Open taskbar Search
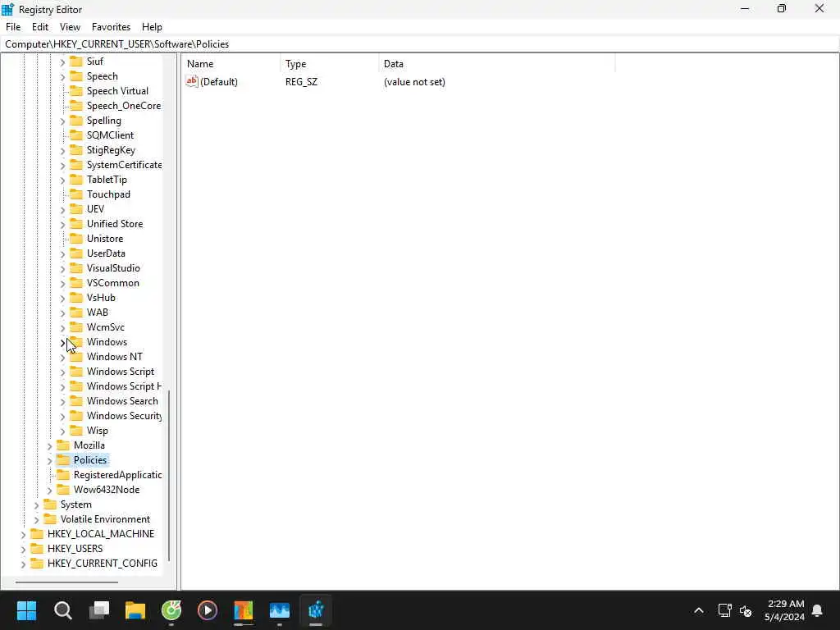Viewport: 840px width, 630px height. coord(62,610)
